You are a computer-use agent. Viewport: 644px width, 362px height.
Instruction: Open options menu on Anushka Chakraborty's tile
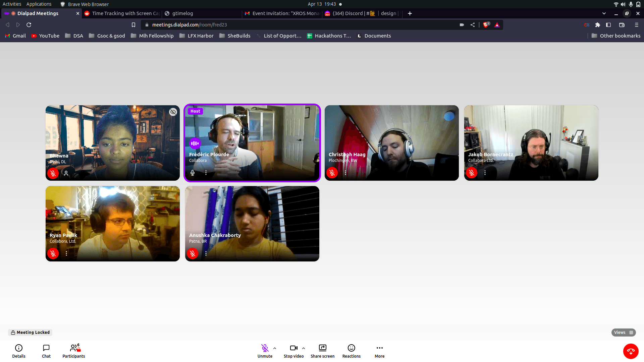coord(206,253)
